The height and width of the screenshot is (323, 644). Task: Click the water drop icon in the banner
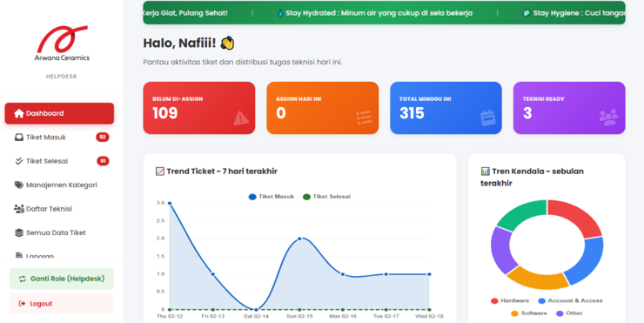[280, 13]
